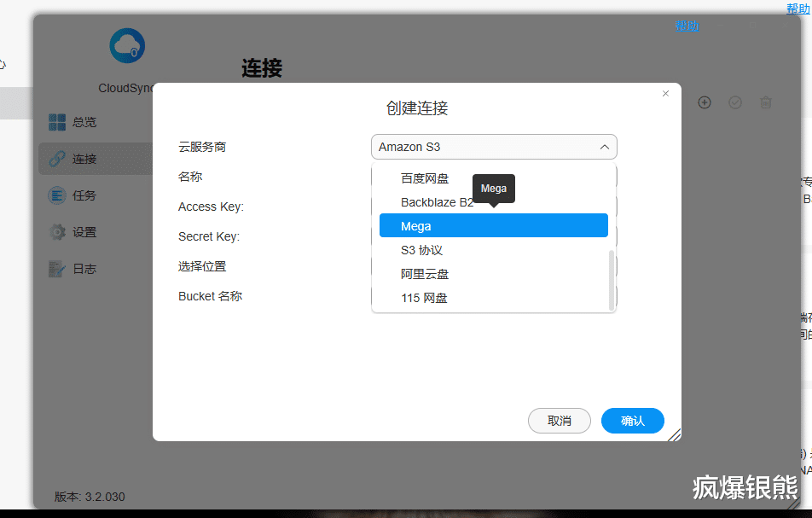
Task: Click the Bucket 名称 label
Action: pos(210,296)
